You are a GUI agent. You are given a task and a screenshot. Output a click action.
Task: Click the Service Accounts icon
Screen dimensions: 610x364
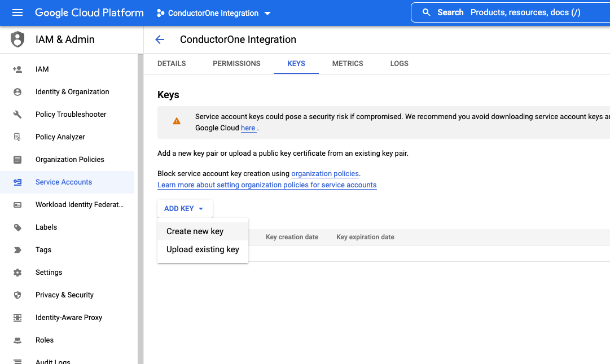17,182
